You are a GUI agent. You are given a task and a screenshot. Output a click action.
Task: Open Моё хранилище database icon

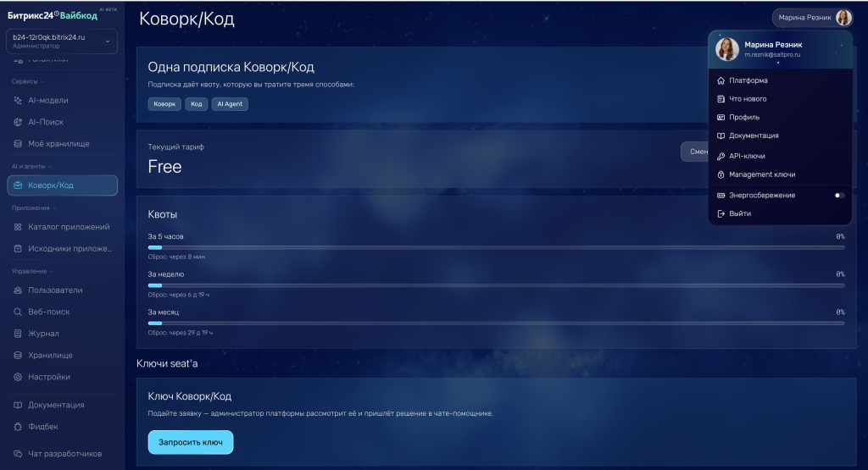point(18,144)
